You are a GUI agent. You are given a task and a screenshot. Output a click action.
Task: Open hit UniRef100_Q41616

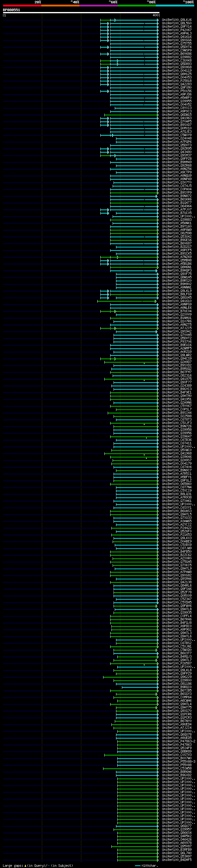177,37
